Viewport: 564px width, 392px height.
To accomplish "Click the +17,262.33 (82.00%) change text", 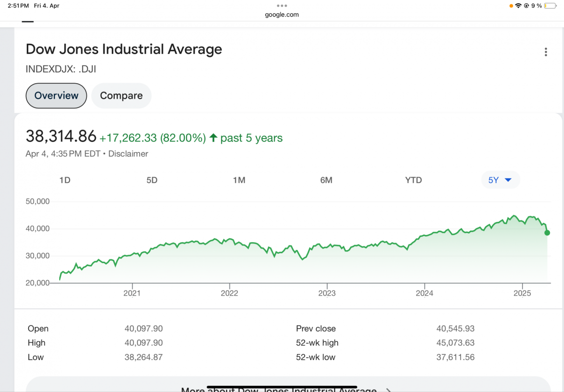I will pyautogui.click(x=152, y=138).
